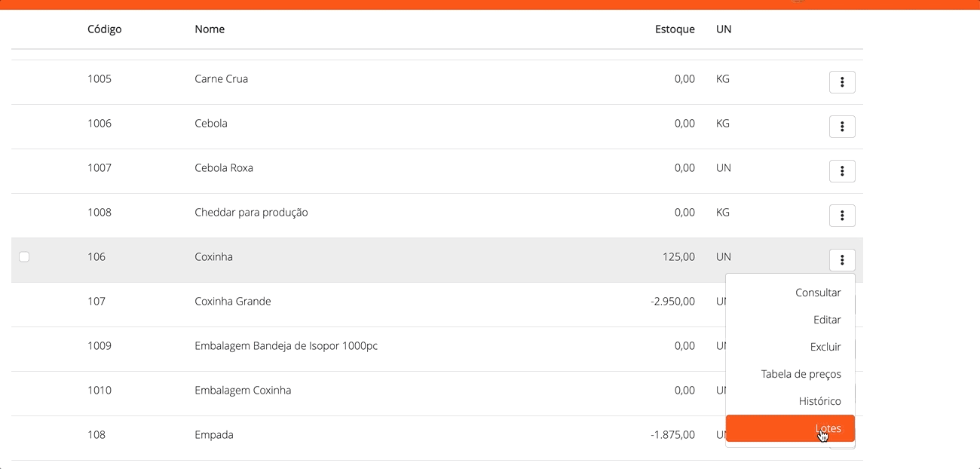Click the Embalagem Bandeja de Isopor 1000pc row

click(x=286, y=346)
